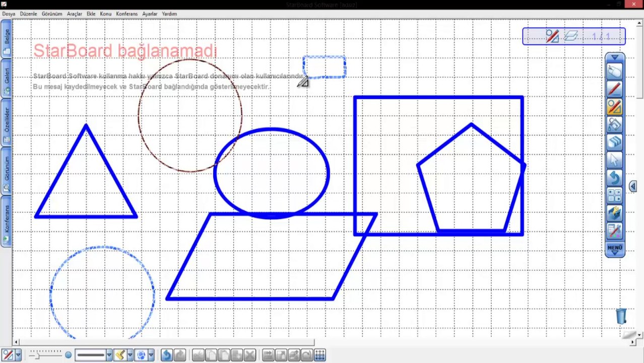
Task: Click the 'StarBoard bağlanamadı' heading text
Action: 125,50
